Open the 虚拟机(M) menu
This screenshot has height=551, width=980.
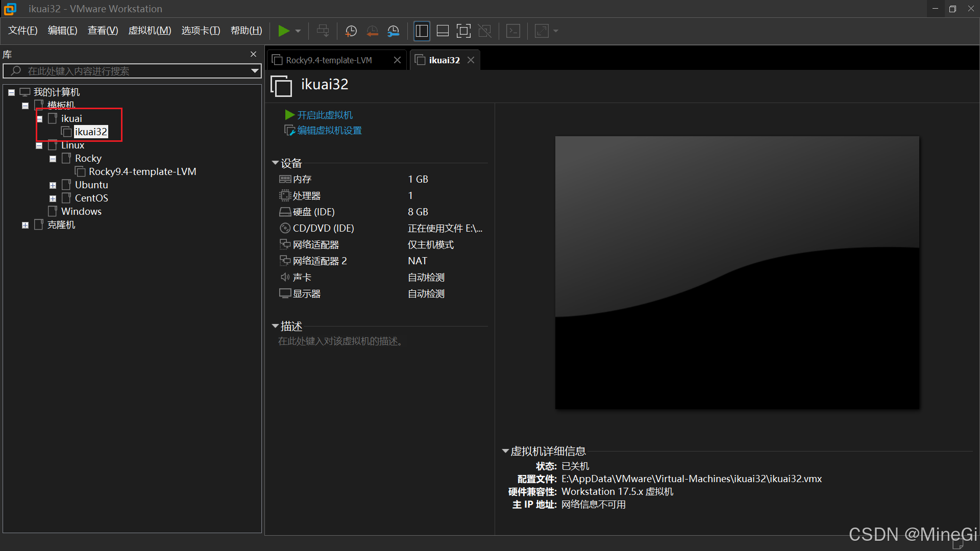[x=149, y=31]
